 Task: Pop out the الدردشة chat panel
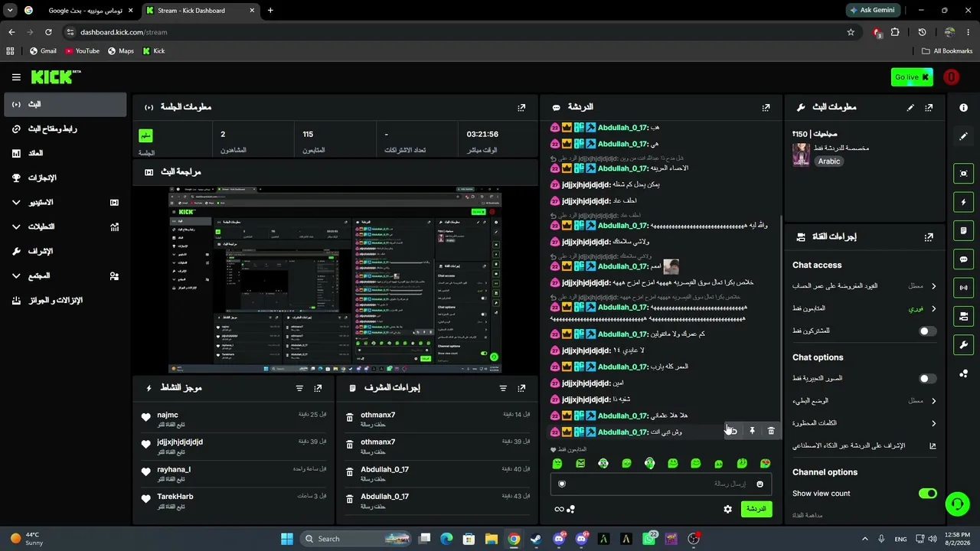[x=766, y=108]
